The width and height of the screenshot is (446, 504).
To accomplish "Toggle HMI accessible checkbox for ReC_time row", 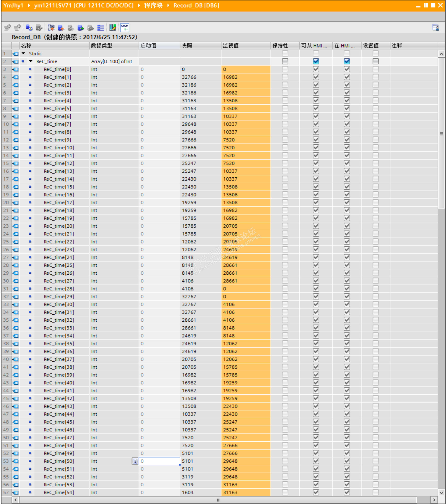I will 316,61.
